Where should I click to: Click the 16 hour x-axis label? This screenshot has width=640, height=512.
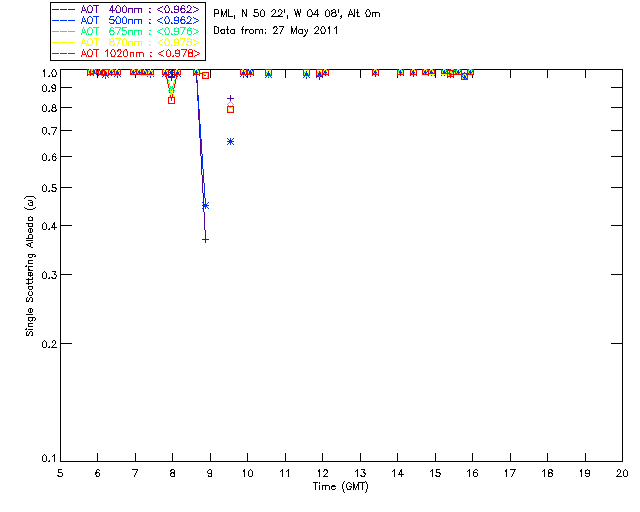473,473
